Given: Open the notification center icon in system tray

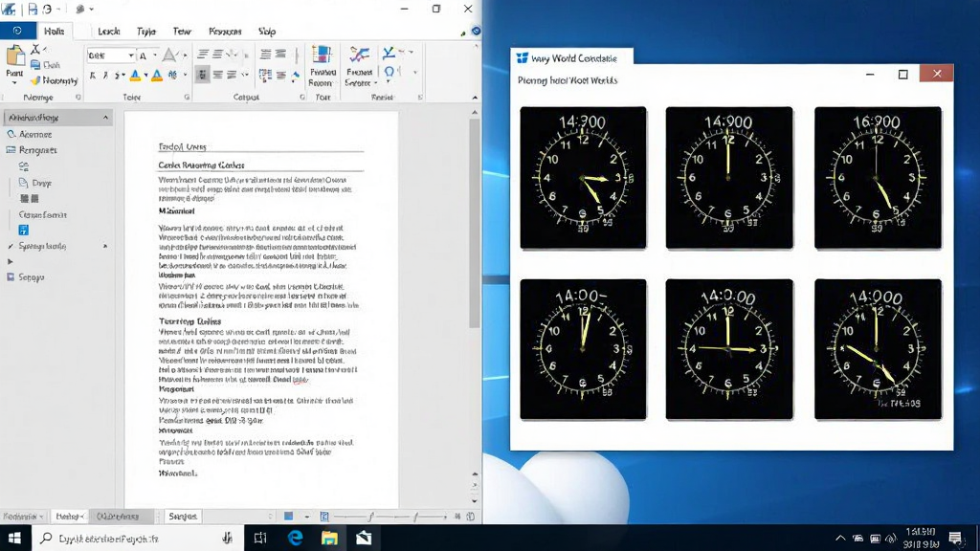Looking at the screenshot, I should point(955,538).
